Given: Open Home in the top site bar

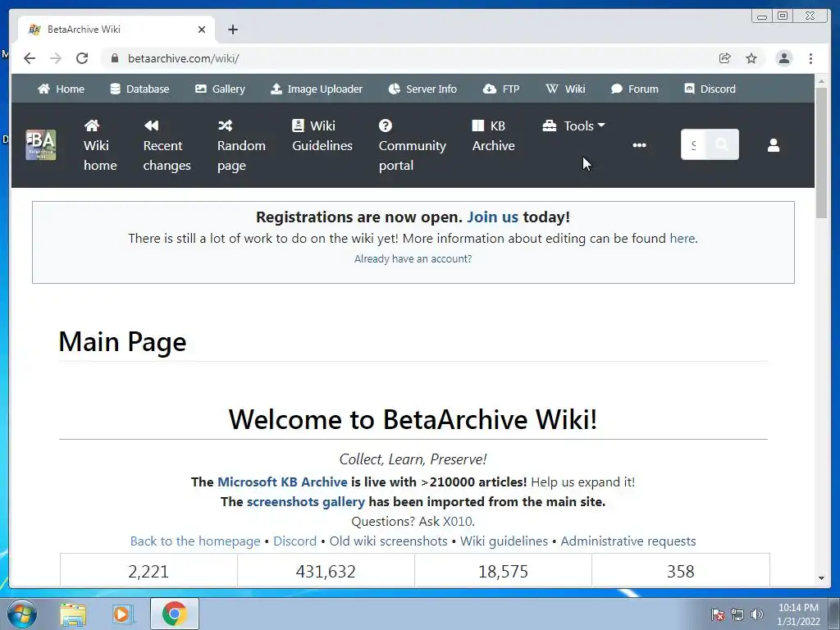Looking at the screenshot, I should click(x=61, y=89).
